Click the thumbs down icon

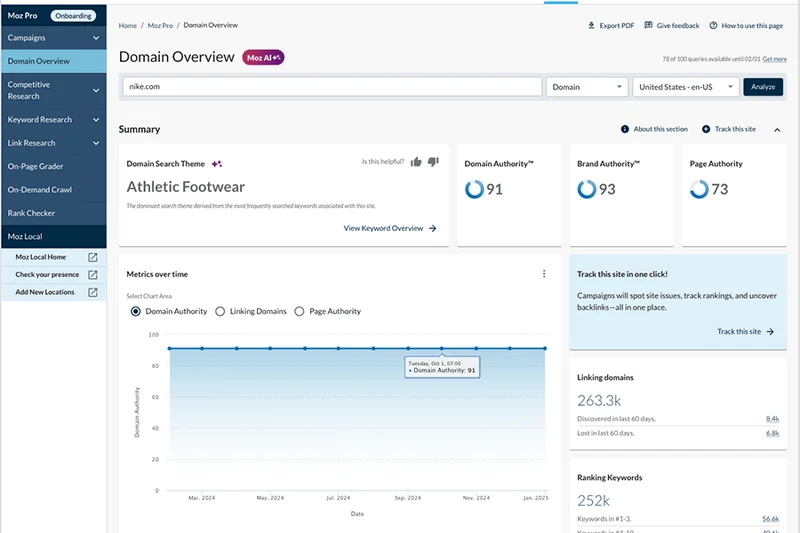(433, 162)
